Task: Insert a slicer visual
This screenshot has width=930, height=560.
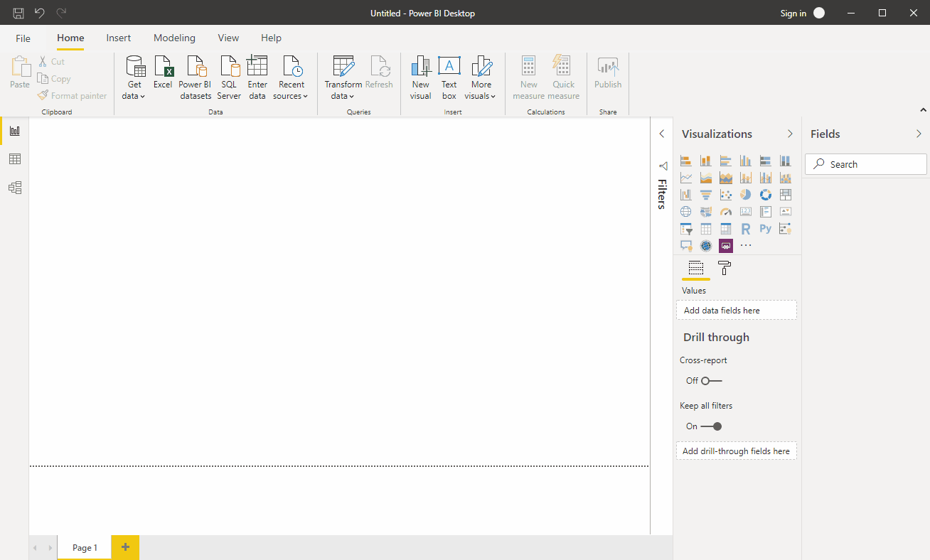Action: pos(686,229)
